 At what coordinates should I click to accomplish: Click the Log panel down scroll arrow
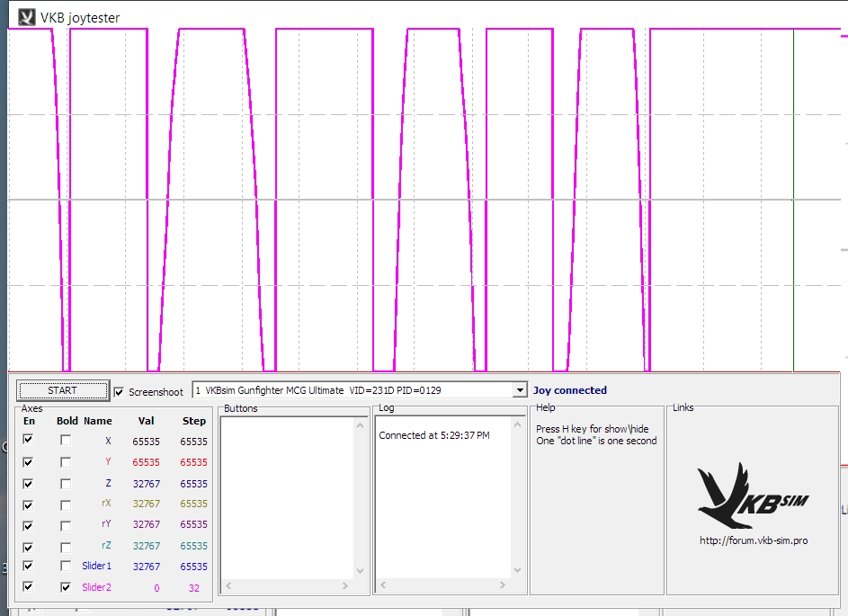click(518, 570)
